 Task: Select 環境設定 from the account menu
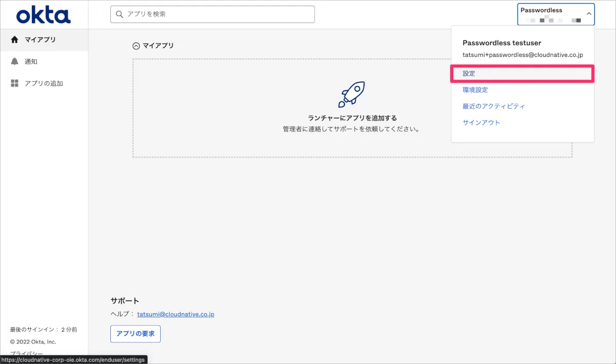tap(475, 90)
